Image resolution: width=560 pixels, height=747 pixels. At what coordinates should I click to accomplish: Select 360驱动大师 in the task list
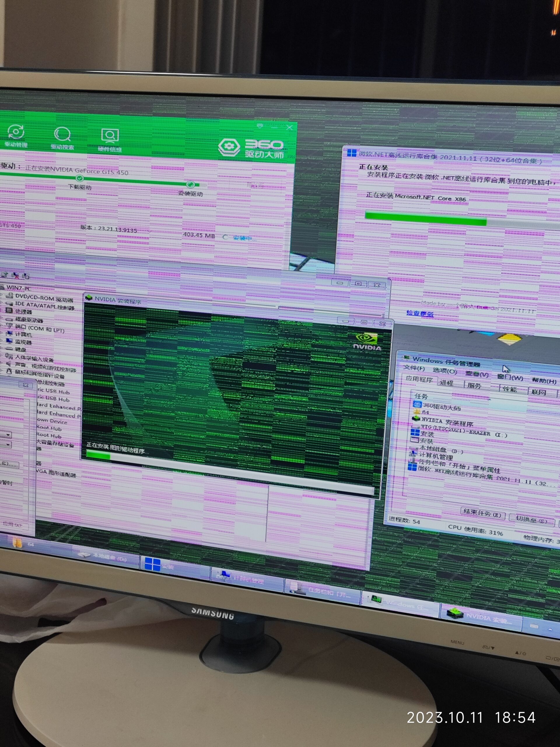(442, 407)
